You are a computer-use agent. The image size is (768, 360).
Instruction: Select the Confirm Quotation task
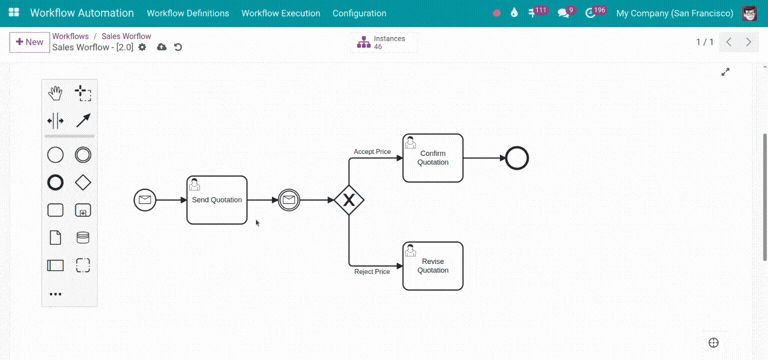[433, 158]
